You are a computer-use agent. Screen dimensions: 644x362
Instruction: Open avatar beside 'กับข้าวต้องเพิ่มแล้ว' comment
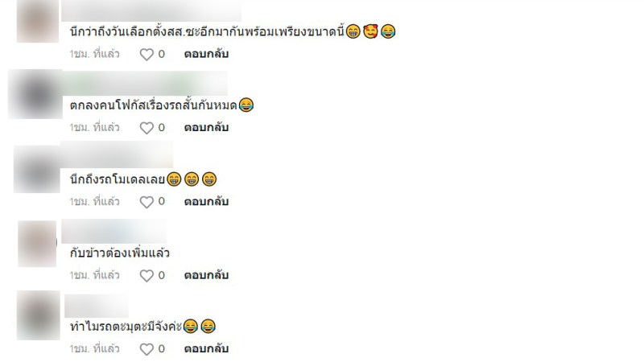coord(37,244)
